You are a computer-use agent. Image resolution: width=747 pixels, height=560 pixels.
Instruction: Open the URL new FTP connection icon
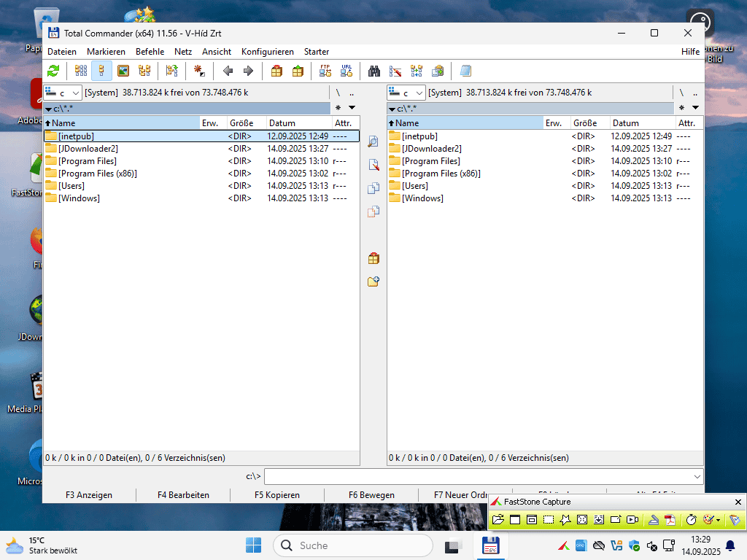click(x=347, y=71)
